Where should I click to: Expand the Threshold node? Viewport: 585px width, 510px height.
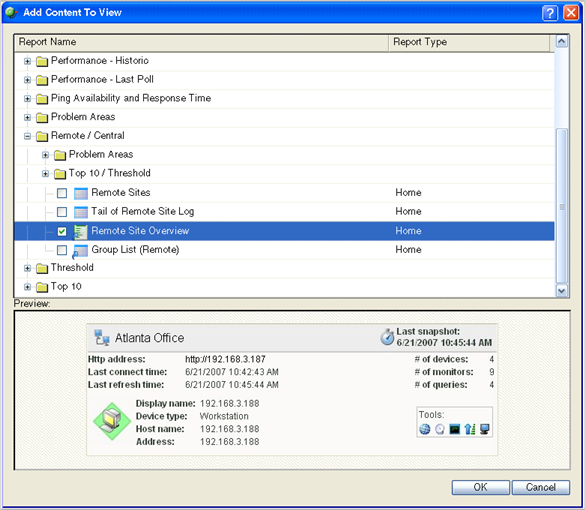pyautogui.click(x=27, y=268)
